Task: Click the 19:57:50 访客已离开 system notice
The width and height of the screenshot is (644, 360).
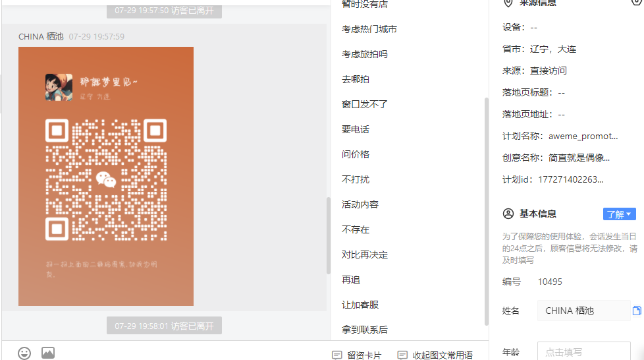Action: click(x=164, y=11)
